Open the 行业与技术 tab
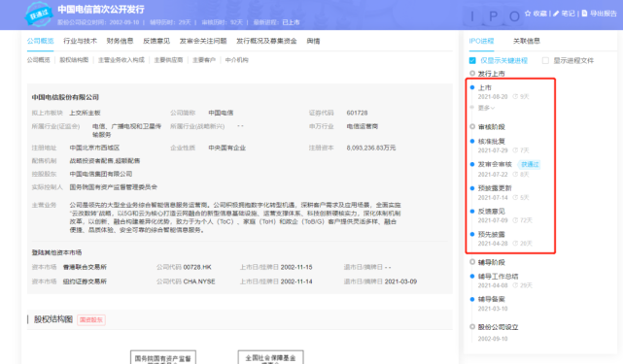The image size is (623, 364). point(80,41)
